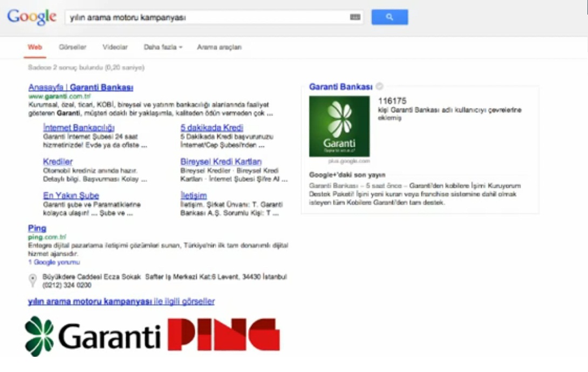Open the Garanti profile image in knowledge panel

click(x=339, y=126)
